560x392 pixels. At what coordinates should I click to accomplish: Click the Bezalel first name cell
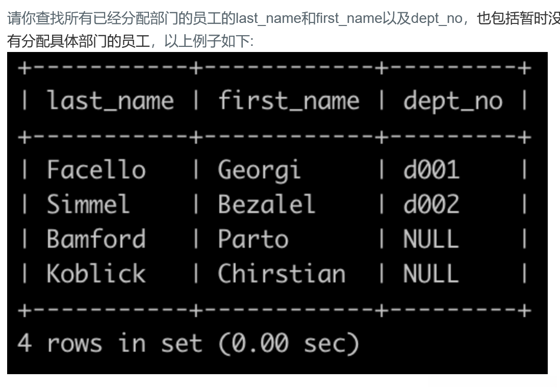[x=266, y=204]
